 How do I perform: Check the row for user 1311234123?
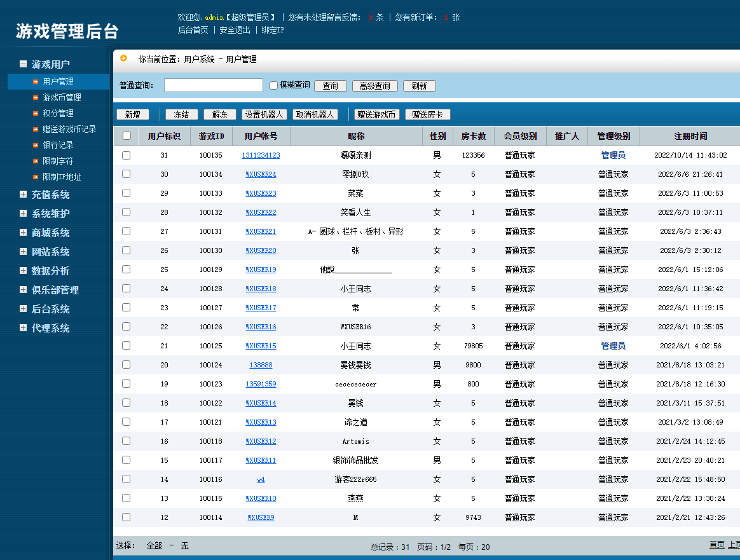(126, 155)
